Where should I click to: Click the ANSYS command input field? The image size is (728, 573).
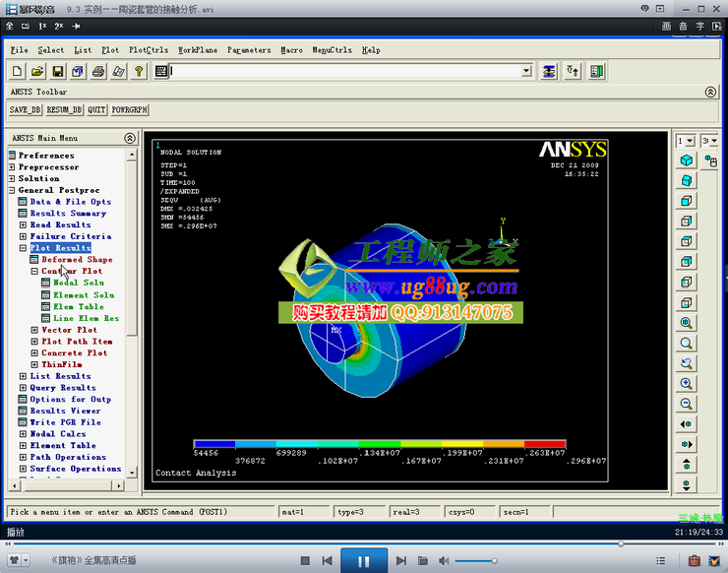click(x=346, y=71)
